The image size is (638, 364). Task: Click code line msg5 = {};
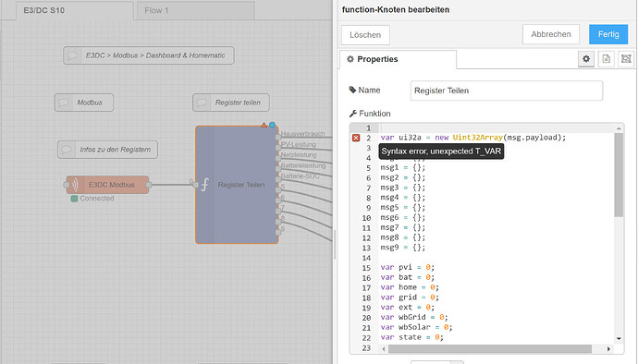click(403, 208)
